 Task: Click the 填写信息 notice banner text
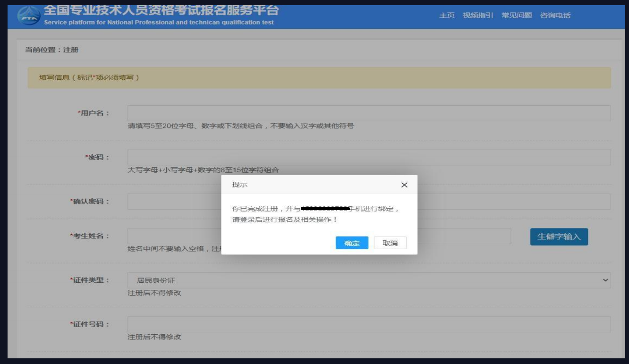89,78
